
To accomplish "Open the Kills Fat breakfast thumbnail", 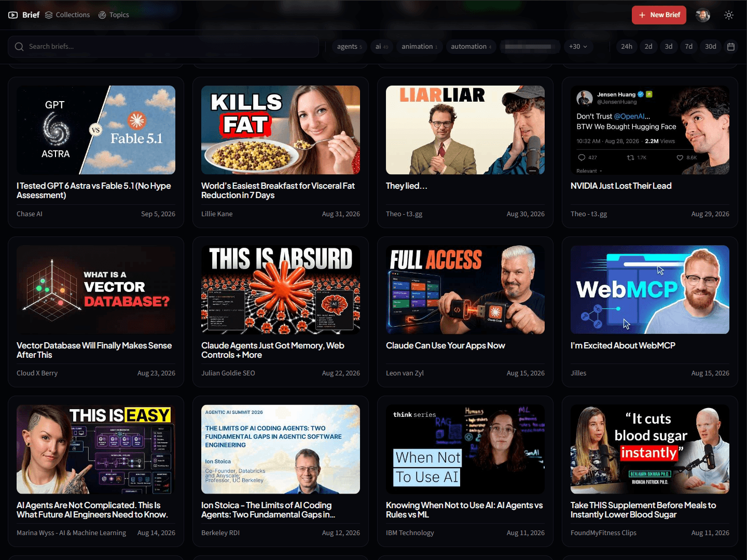I will [x=281, y=130].
